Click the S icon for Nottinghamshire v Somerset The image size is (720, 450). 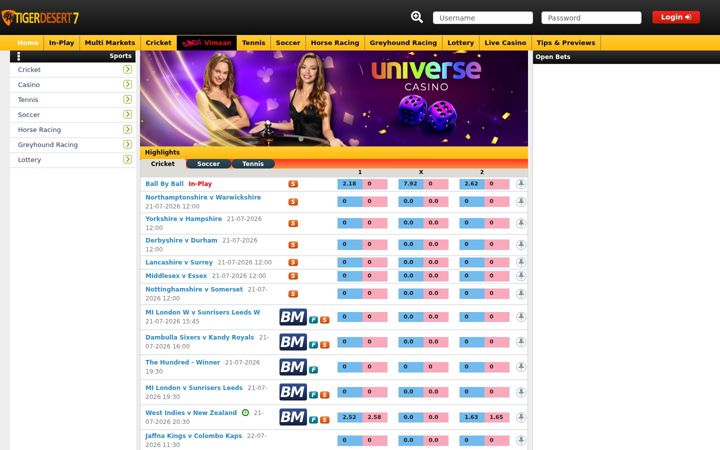[293, 294]
